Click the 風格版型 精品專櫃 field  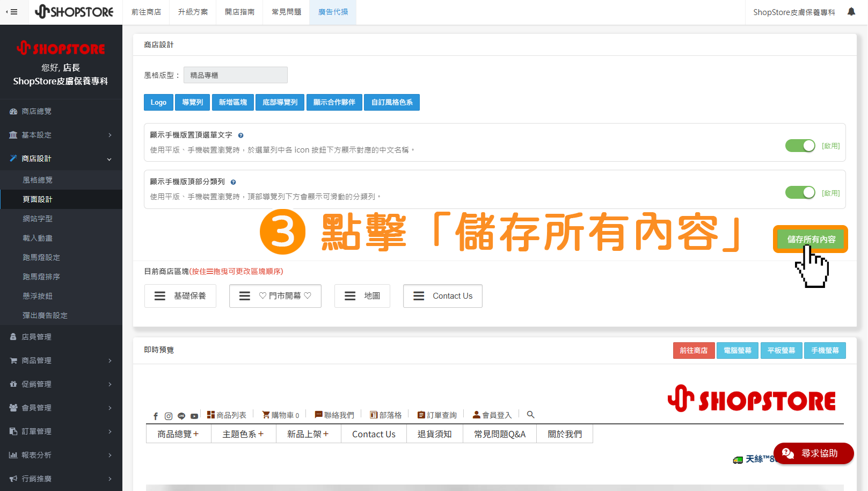click(236, 75)
